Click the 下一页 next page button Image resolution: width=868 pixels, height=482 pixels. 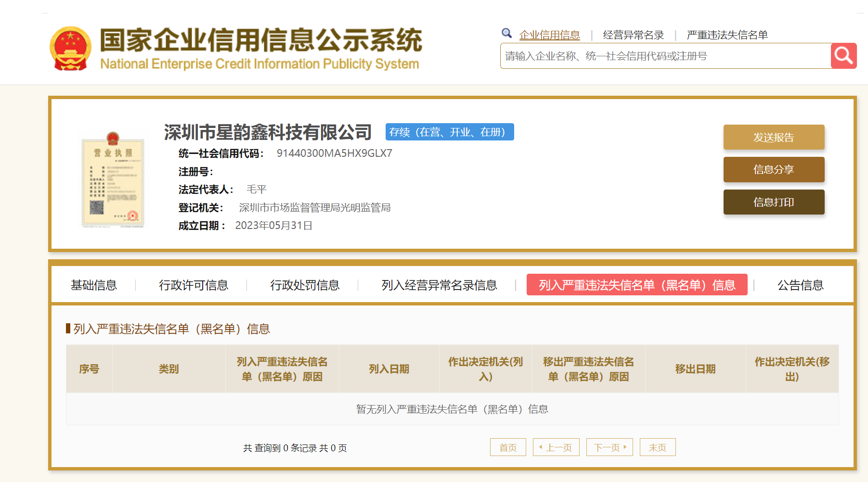[609, 447]
